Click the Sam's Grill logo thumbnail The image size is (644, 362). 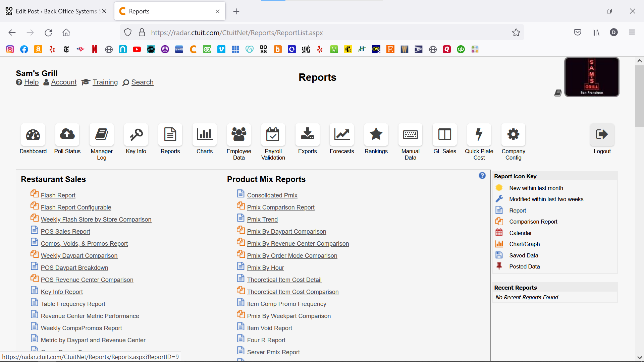point(592,77)
